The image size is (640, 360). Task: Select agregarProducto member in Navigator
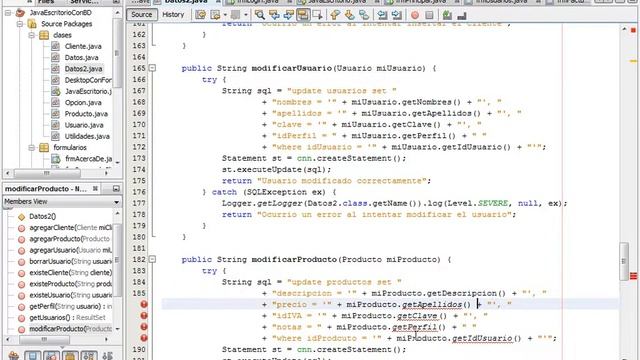[x=69, y=239]
